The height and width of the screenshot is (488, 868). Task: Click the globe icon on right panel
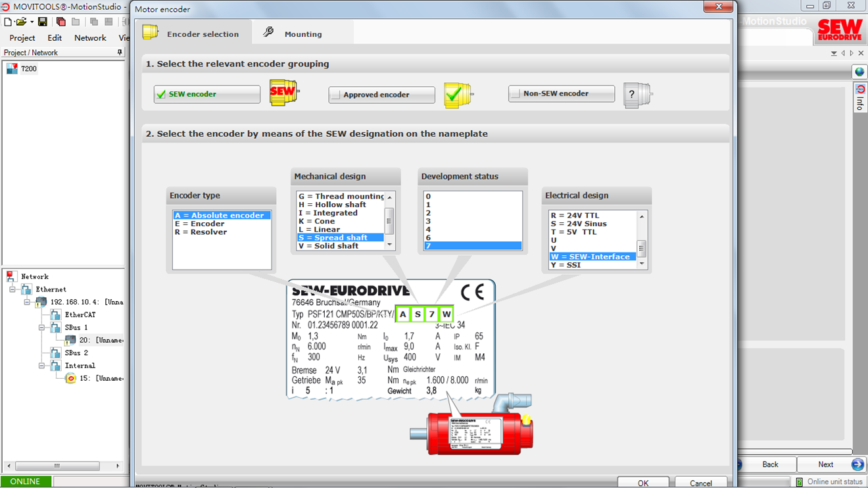(x=859, y=72)
